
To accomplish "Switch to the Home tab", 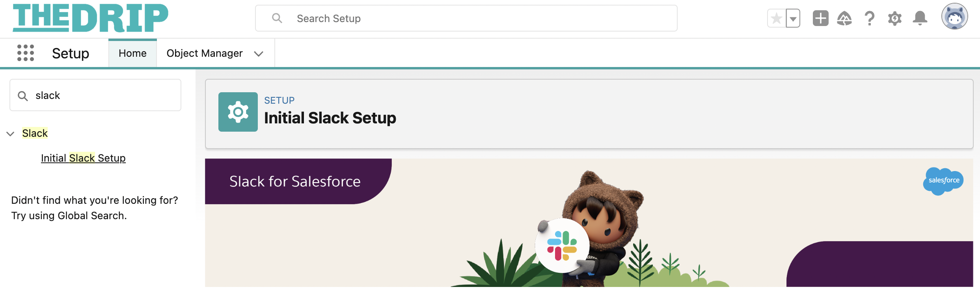I will tap(132, 53).
